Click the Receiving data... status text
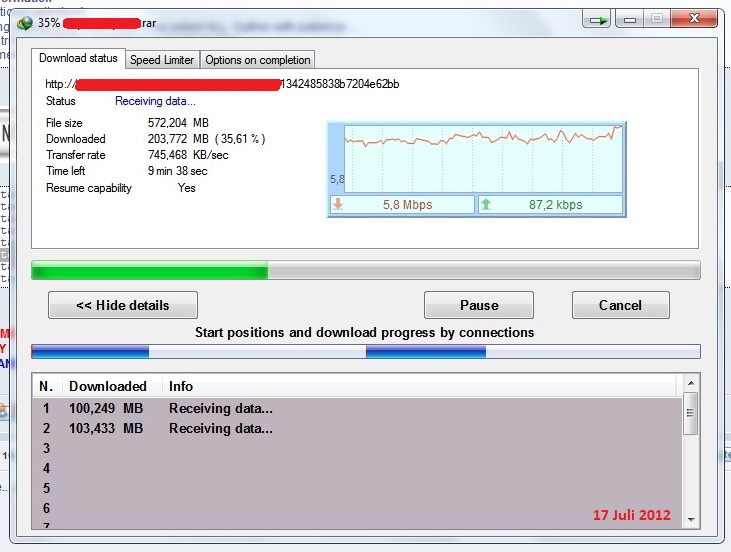Screen dimensions: 731x552 tap(155, 101)
